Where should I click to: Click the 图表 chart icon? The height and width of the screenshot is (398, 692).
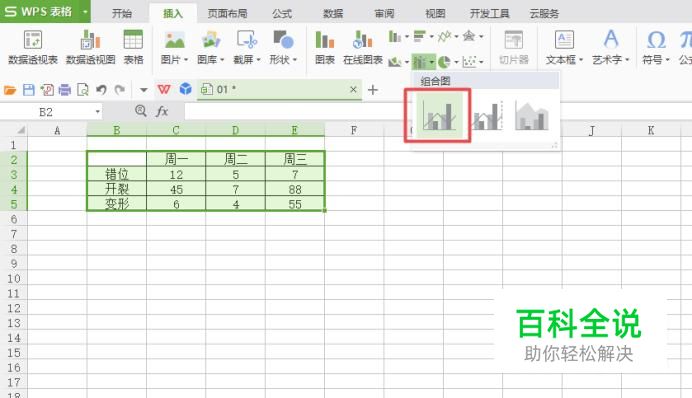[324, 47]
